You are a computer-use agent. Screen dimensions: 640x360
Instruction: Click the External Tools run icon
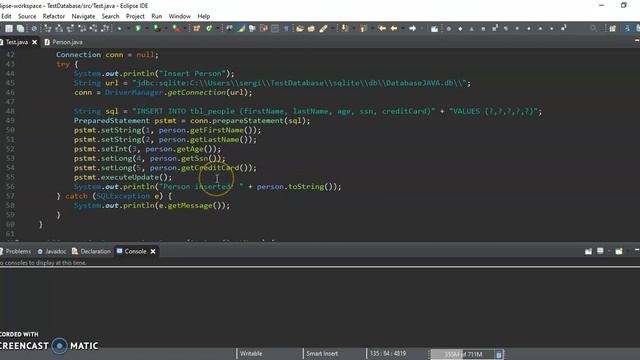(176, 29)
